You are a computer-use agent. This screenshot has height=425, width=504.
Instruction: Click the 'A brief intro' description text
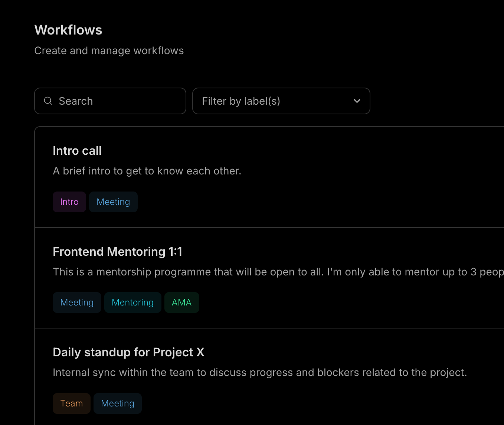coord(147,171)
